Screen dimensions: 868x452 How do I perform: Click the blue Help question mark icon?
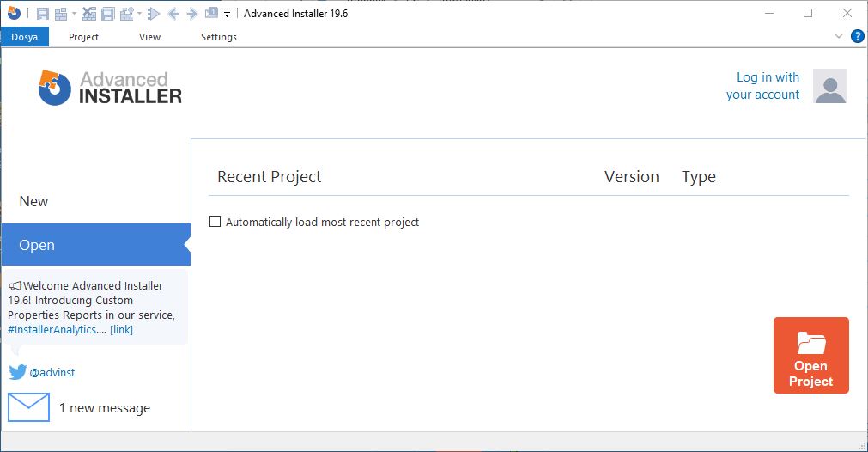click(857, 37)
